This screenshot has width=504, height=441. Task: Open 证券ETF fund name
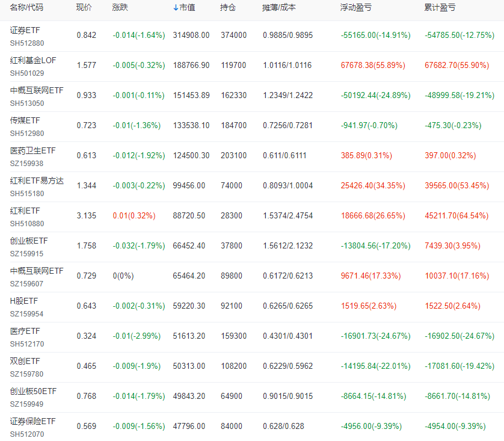click(25, 30)
